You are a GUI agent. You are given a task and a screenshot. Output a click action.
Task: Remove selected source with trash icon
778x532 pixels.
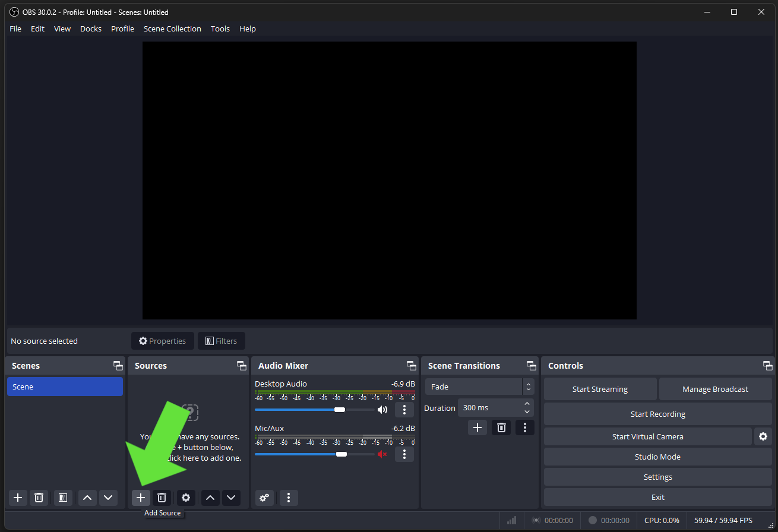(162, 498)
